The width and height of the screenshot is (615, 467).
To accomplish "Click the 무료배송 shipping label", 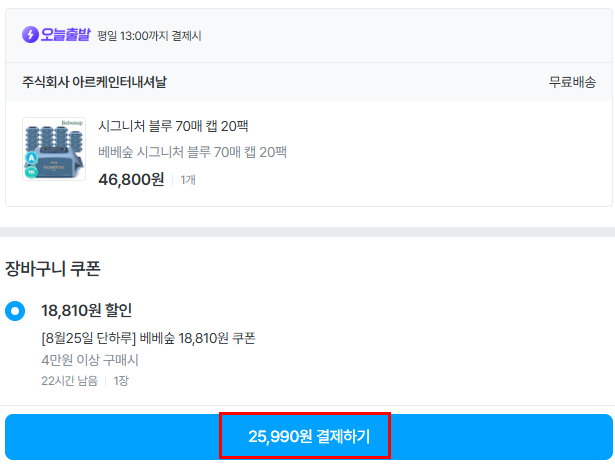I will tap(572, 82).
